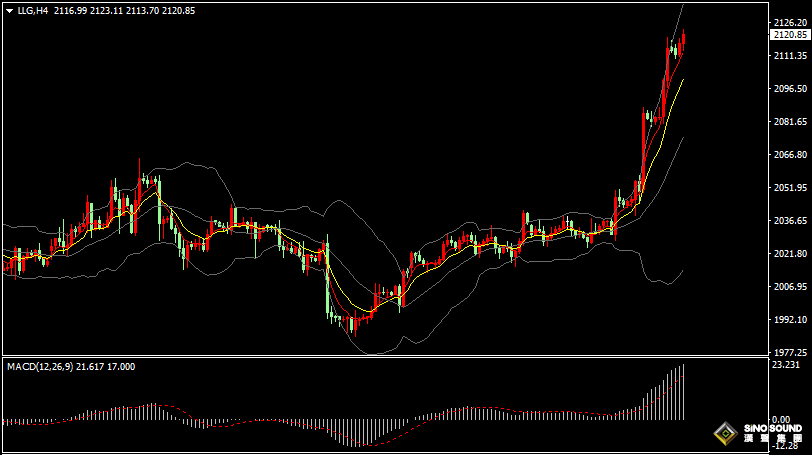Select the lowest candlestick near 1992 level

[x=353, y=323]
